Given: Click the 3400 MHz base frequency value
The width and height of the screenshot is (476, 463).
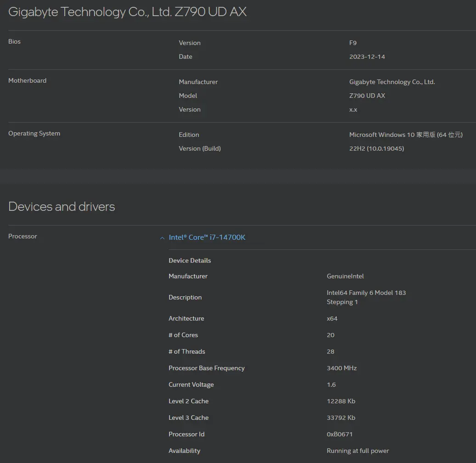Looking at the screenshot, I should point(341,368).
